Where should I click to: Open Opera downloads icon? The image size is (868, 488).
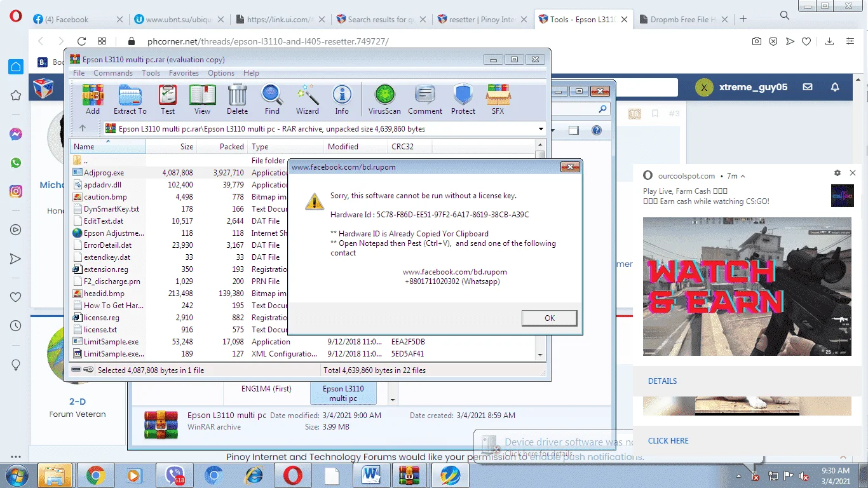click(x=830, y=41)
